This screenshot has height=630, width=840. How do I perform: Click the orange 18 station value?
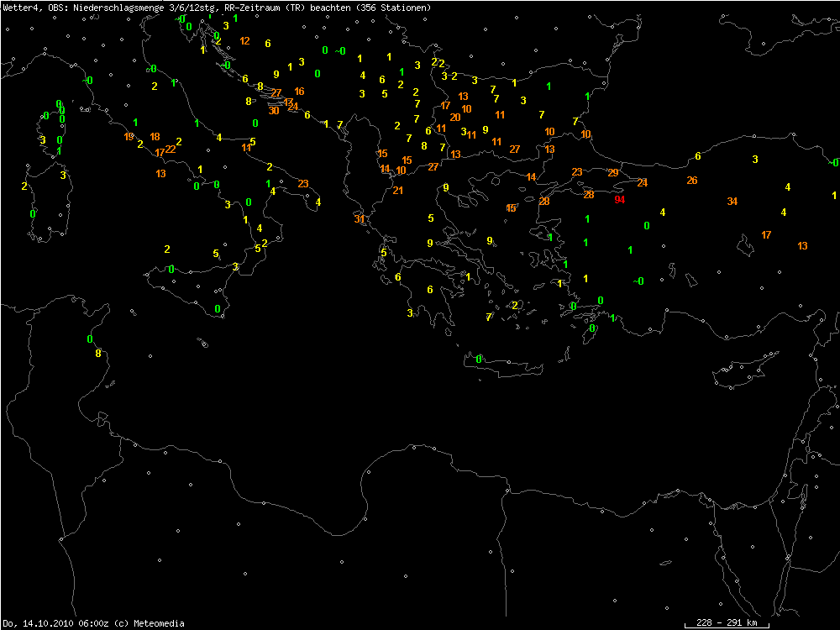(x=155, y=137)
